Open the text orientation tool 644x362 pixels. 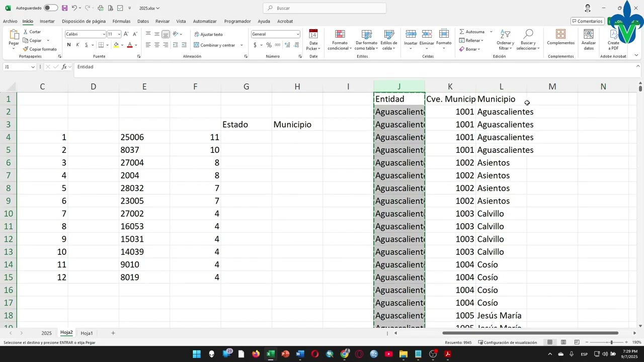pyautogui.click(x=176, y=34)
